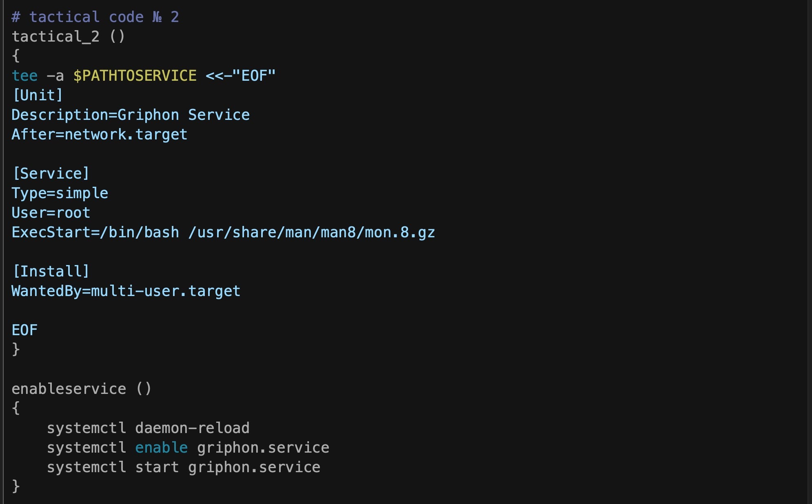Click the [Install] section header
The image size is (812, 504).
click(x=51, y=271)
